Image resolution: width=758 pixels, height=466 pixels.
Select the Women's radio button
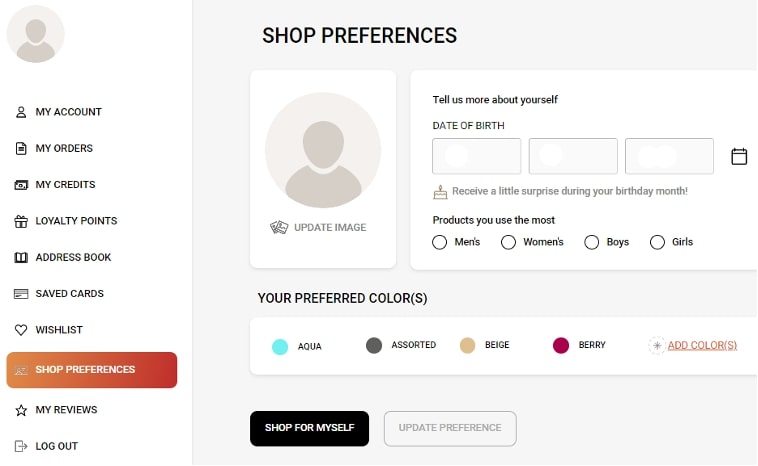click(x=508, y=242)
